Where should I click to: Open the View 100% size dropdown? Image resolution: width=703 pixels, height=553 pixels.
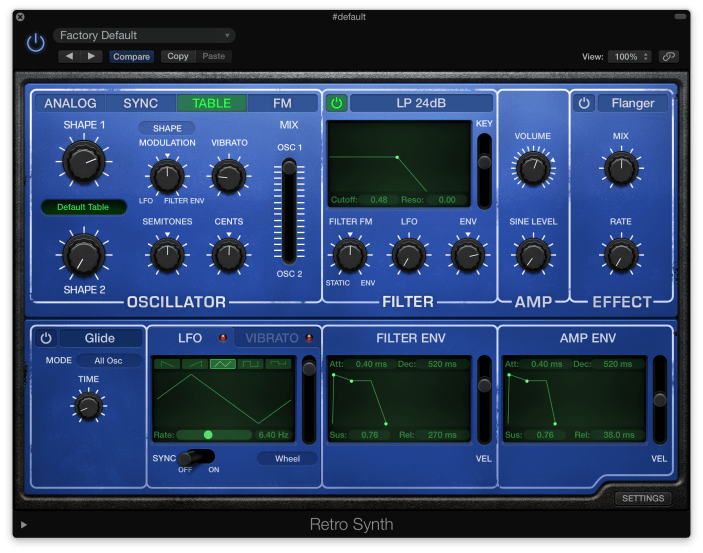coord(632,57)
